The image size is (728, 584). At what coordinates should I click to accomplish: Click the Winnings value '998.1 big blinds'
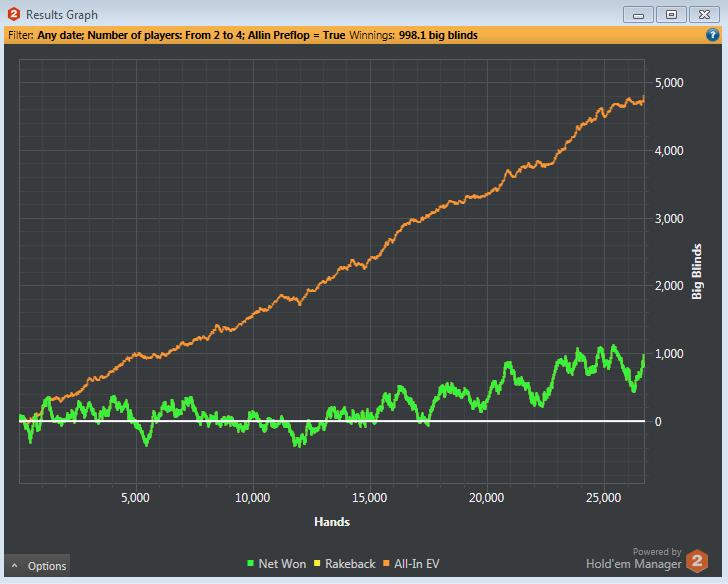[x=438, y=35]
